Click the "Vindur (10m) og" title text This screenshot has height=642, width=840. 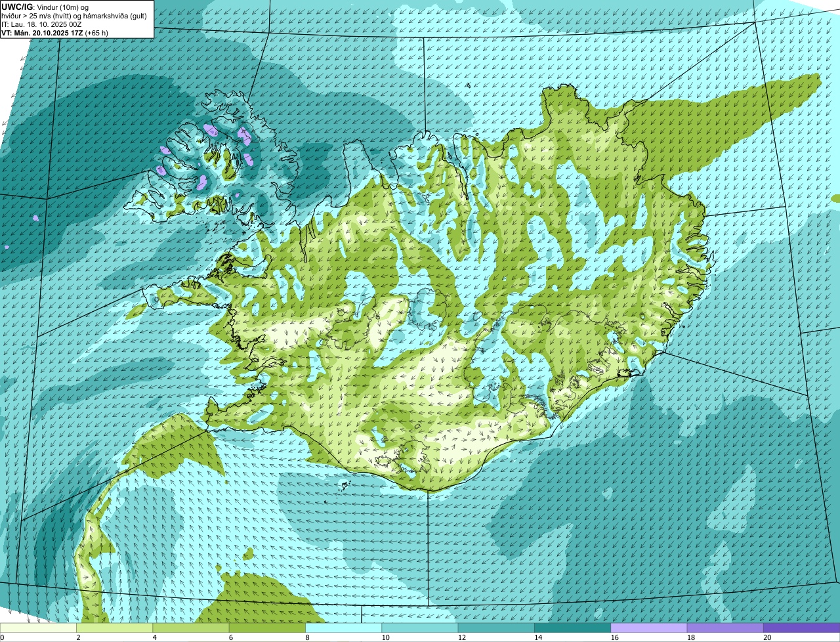62,7
